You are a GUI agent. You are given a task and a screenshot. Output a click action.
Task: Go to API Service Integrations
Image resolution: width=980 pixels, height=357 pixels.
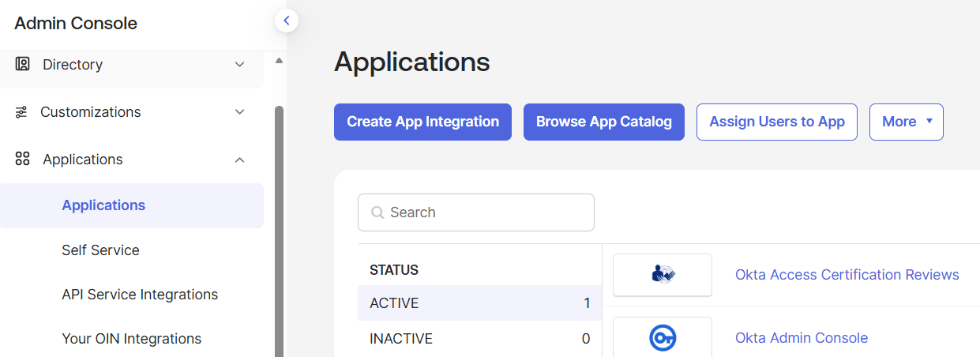(x=140, y=295)
